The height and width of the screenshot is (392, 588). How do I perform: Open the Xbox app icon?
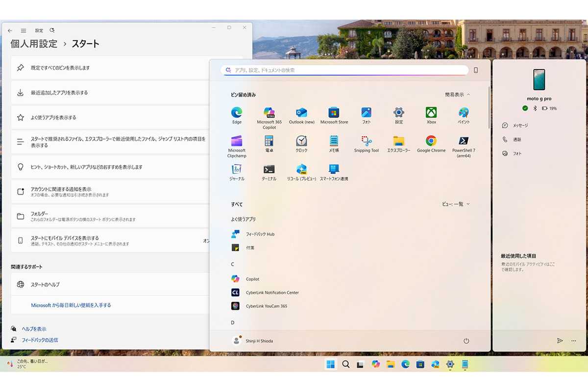tap(431, 113)
